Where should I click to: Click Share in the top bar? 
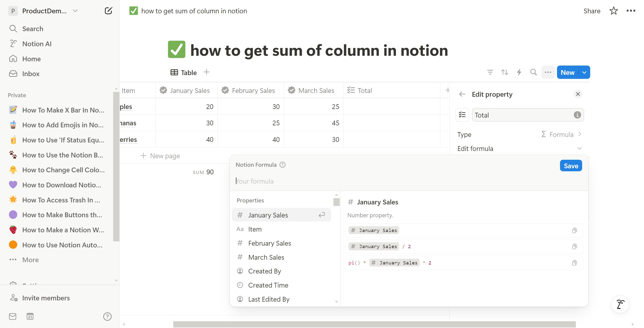[x=592, y=11]
